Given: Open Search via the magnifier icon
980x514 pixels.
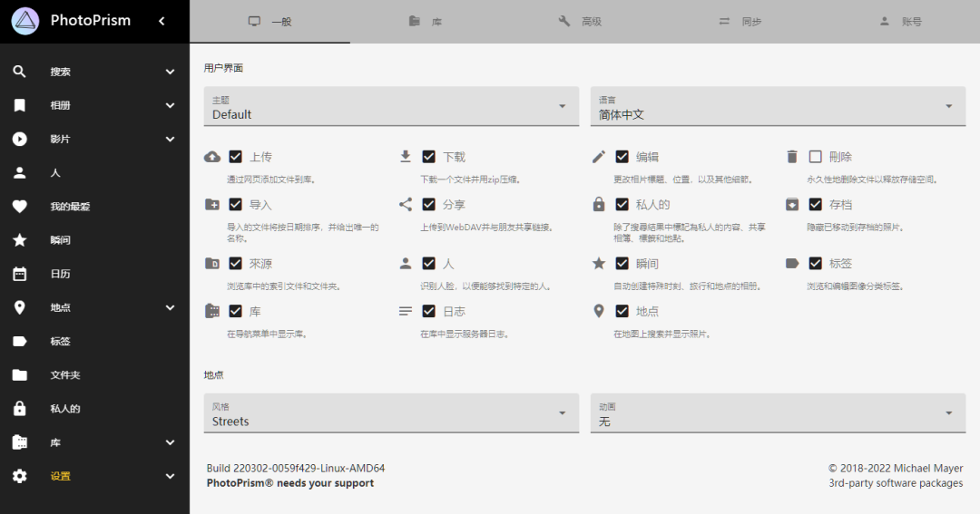Looking at the screenshot, I should [x=20, y=72].
